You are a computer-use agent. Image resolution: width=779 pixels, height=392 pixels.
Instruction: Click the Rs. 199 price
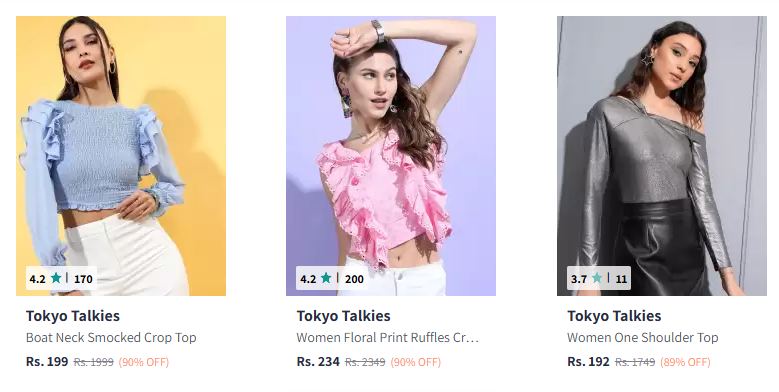coord(47,362)
